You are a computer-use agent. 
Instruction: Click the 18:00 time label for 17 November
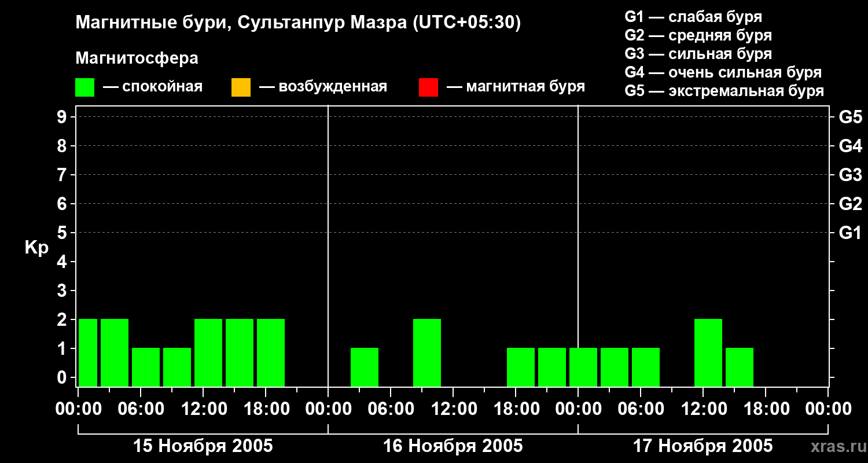coord(766,409)
